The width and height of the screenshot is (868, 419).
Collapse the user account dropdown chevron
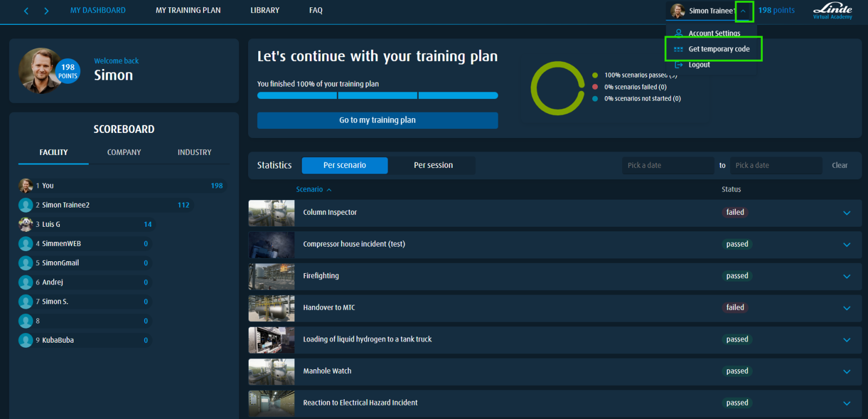[x=743, y=10]
